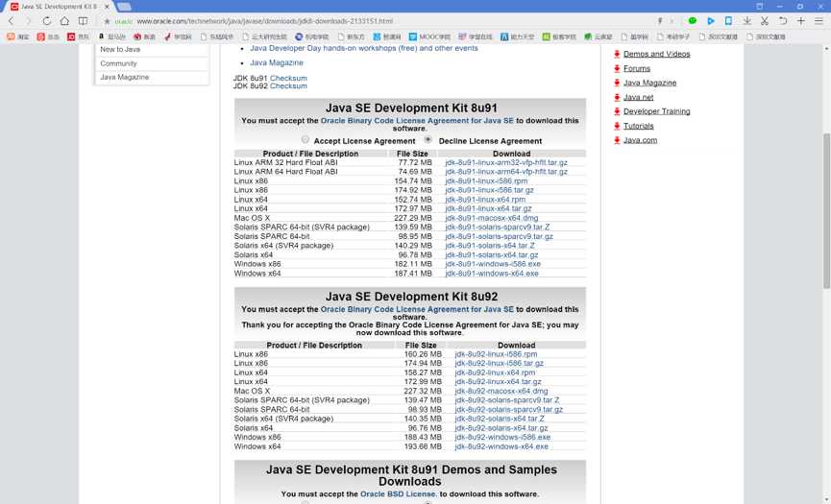This screenshot has width=831, height=504.
Task: Open the 8u92 Oracle Binary Code License link
Action: point(417,309)
